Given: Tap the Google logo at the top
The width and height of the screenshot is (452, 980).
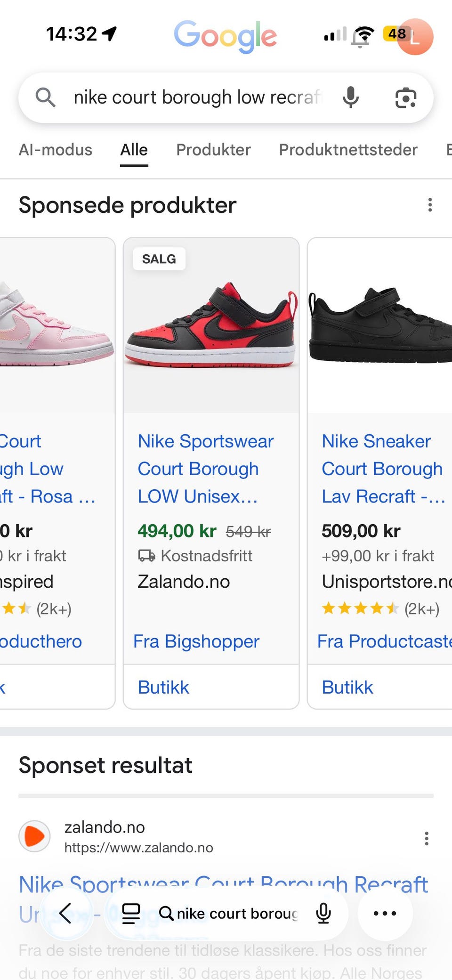Looking at the screenshot, I should 225,36.
